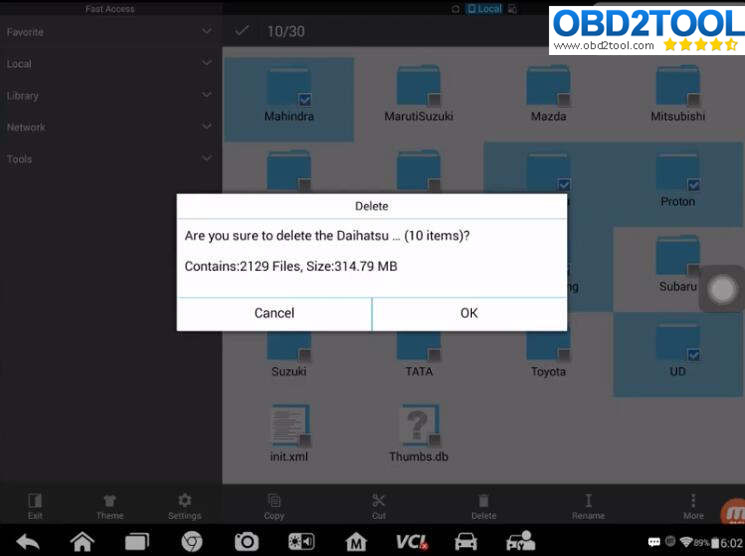
Task: Tap the Rename toolbar icon
Action: pyautogui.click(x=588, y=501)
